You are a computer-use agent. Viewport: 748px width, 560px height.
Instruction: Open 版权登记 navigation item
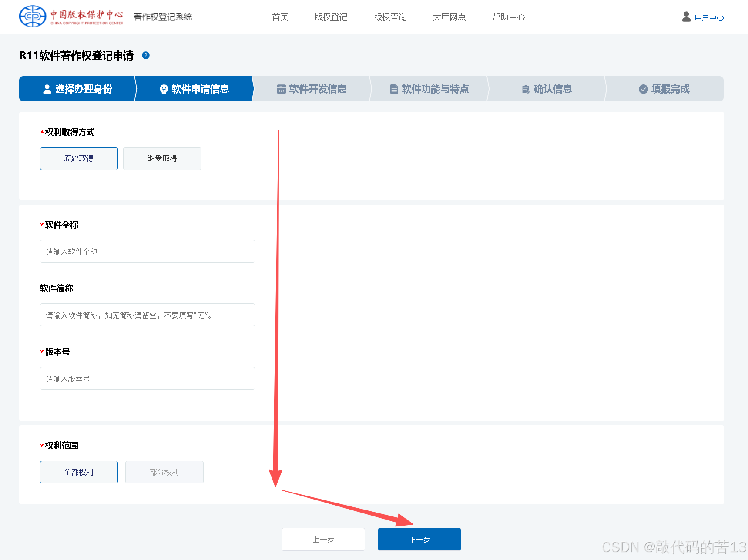(331, 17)
